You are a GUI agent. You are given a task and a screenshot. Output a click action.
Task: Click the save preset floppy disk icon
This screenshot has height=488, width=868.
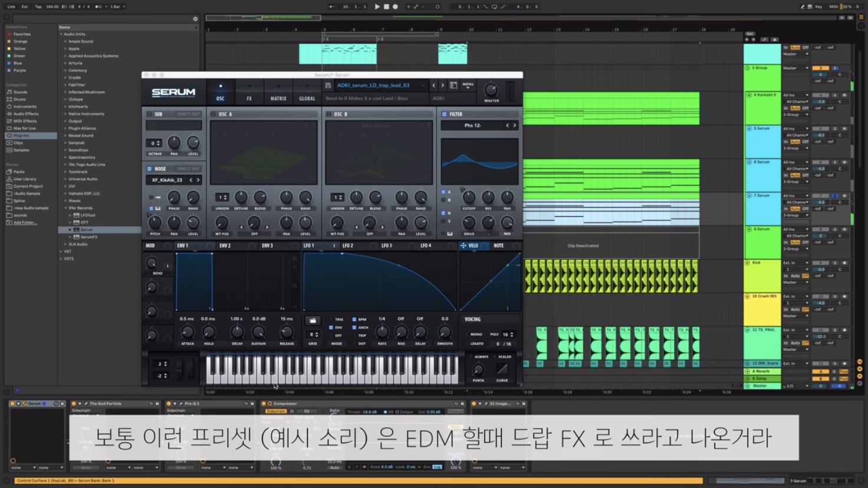pos(328,85)
